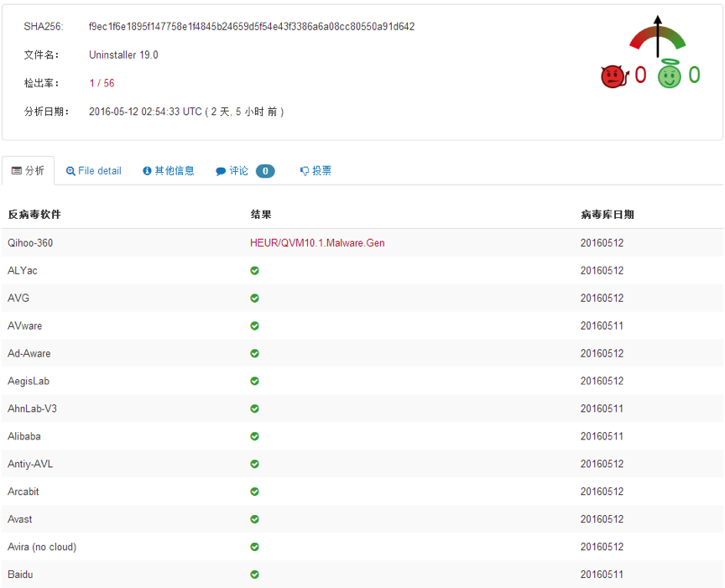Click the green check icon in Avira row
Screen dimensions: 725x588
(254, 547)
